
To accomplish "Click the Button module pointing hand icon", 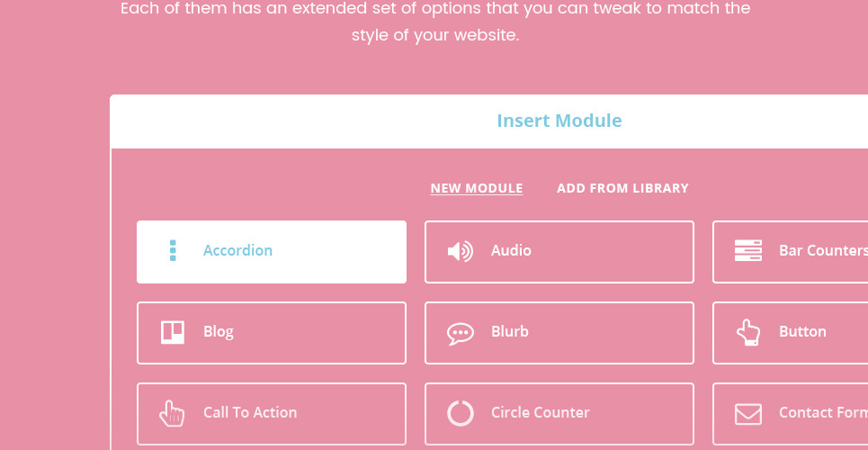I will pos(747,332).
